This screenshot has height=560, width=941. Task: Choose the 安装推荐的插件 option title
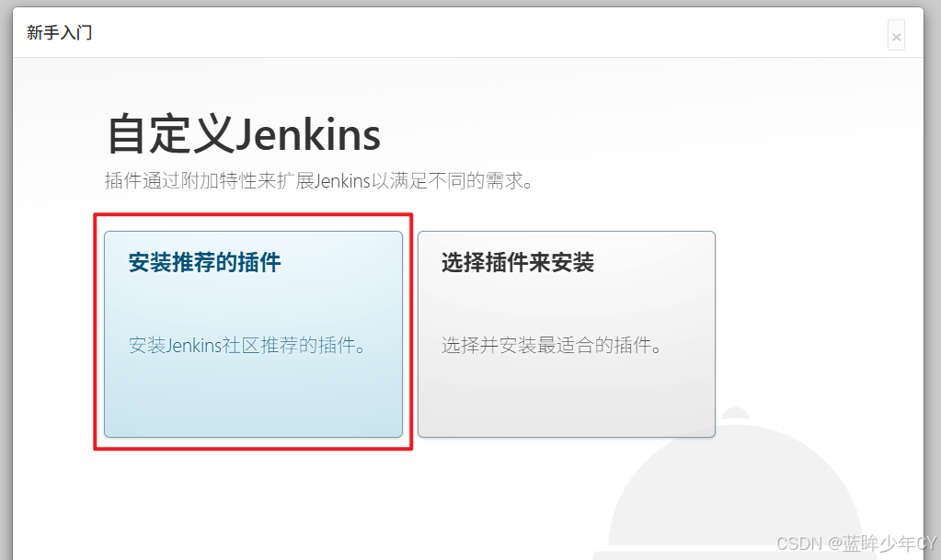coord(204,262)
